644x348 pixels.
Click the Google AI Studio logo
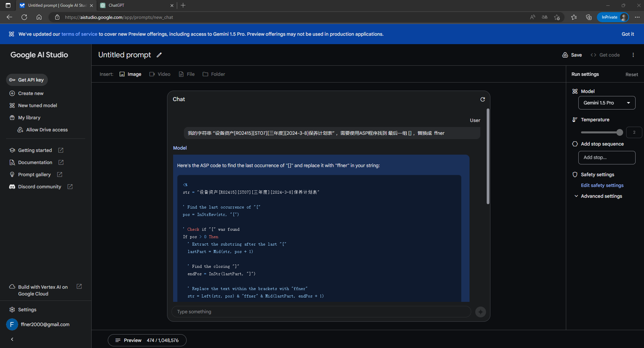39,55
